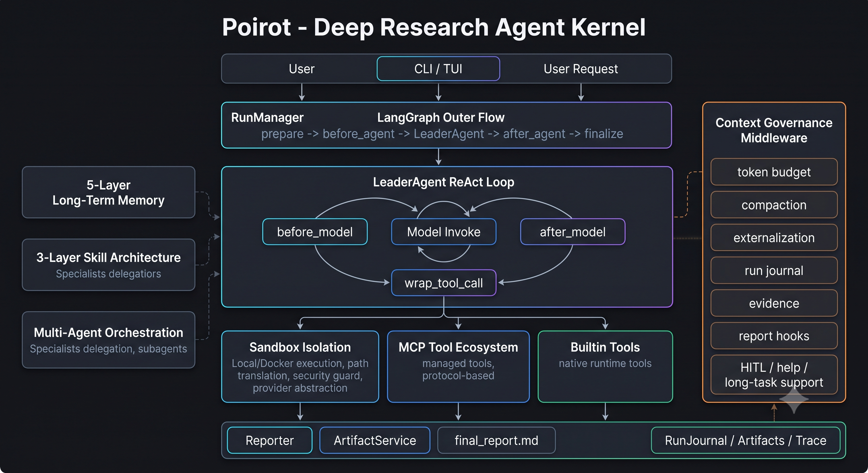This screenshot has height=473, width=868.
Task: Click RunJournal / Artifacts / Trace box
Action: [745, 440]
